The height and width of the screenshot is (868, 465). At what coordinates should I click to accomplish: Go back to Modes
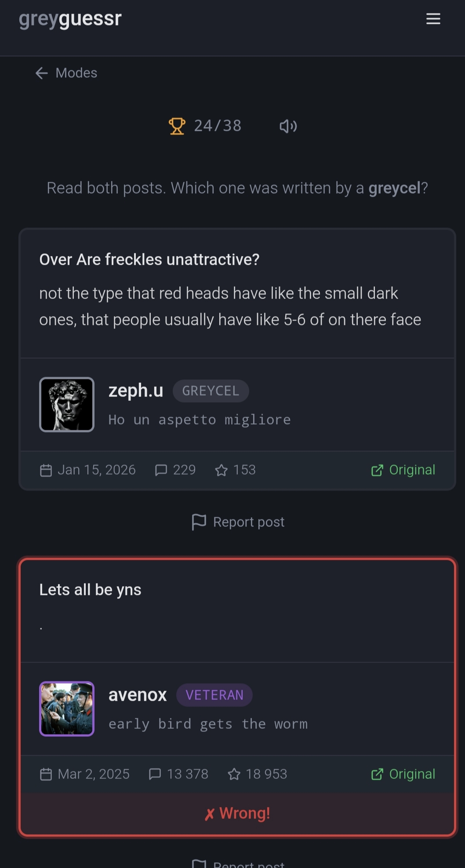pyautogui.click(x=65, y=73)
